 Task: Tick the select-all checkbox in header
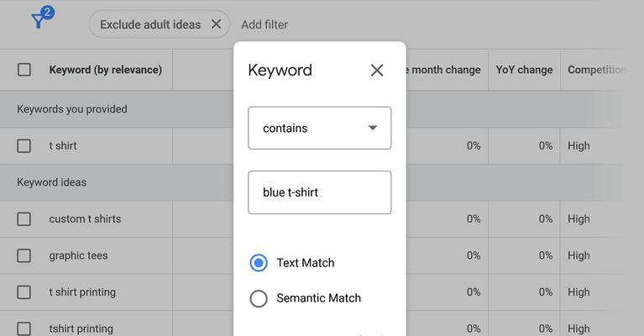coord(24,70)
